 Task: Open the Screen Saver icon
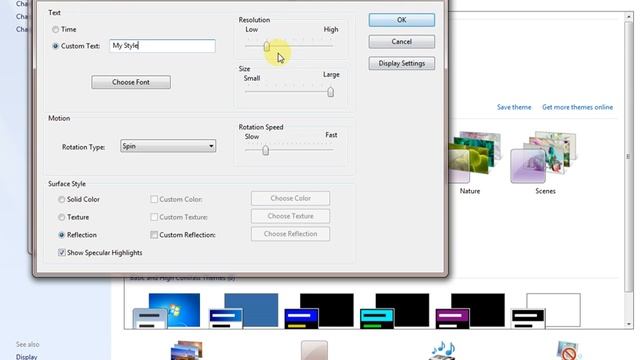coord(568,350)
